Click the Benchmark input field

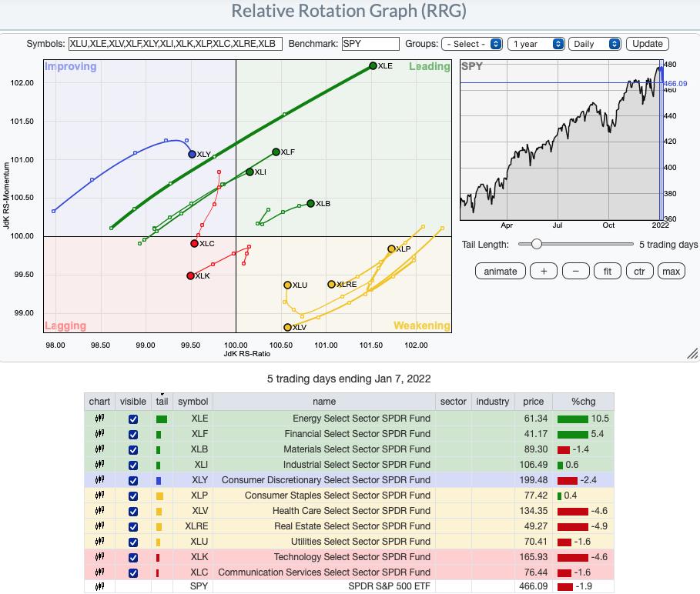click(370, 44)
